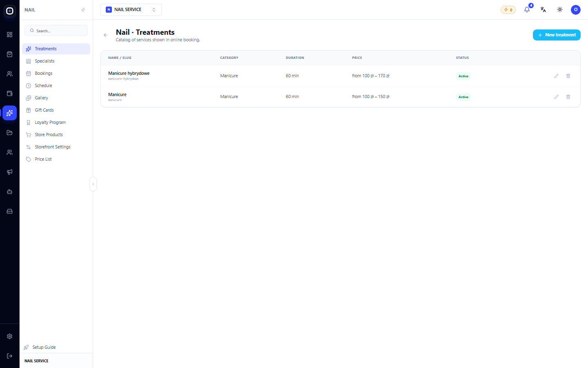Delete the Manicure hybrydowe treatment
This screenshot has height=368, width=588.
pos(568,76)
